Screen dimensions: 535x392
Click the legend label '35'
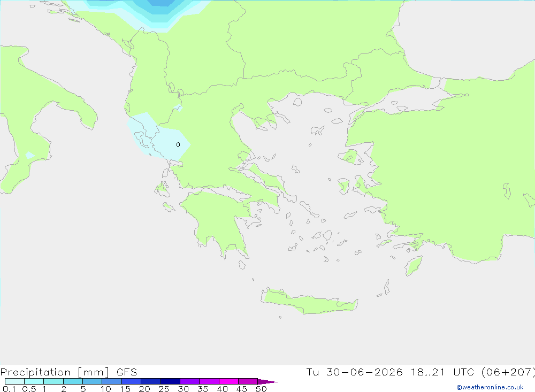pos(203,389)
